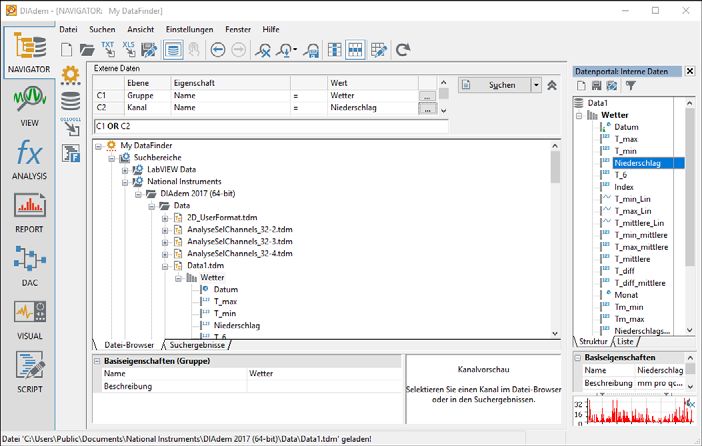The width and height of the screenshot is (702, 446).
Task: Click the magnifier with X search icon
Action: (x=263, y=50)
